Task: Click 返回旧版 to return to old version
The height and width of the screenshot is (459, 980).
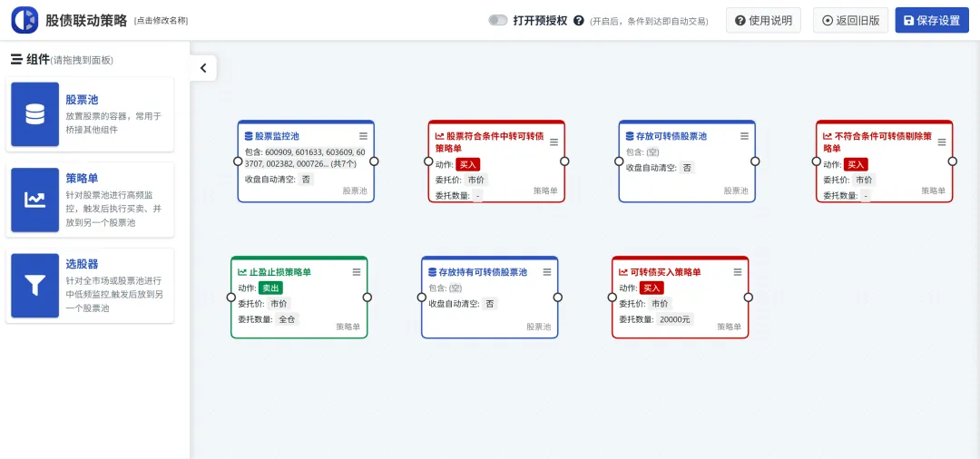Action: tap(850, 20)
